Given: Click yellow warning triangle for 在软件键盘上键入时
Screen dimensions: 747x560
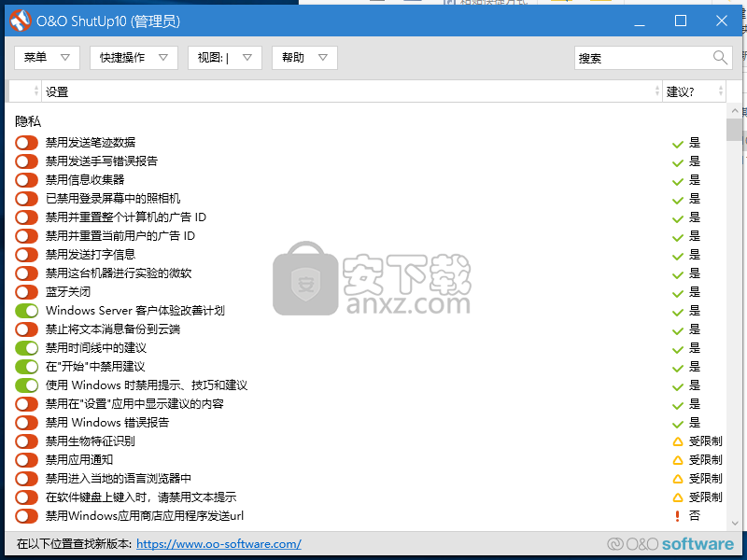Looking at the screenshot, I should (x=678, y=497).
